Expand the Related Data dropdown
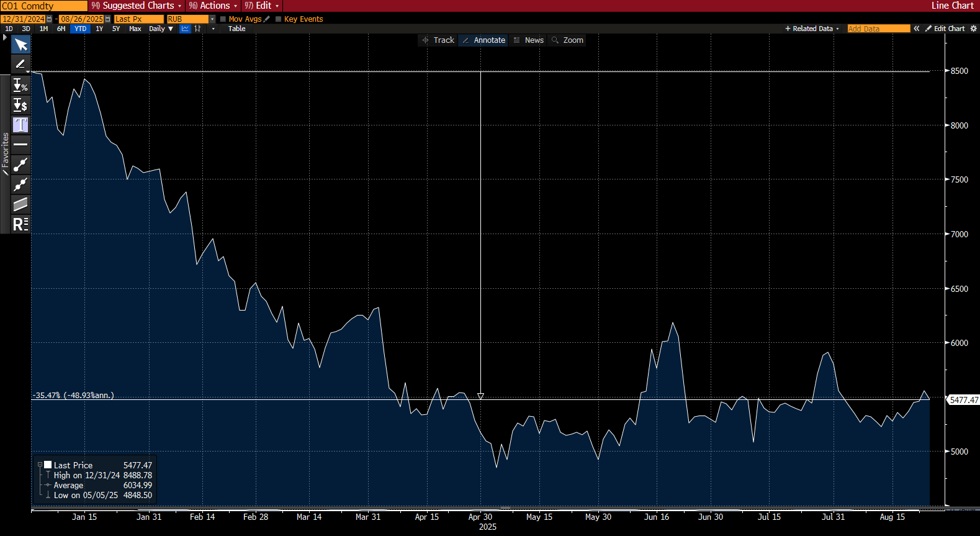This screenshot has width=980, height=536. pyautogui.click(x=812, y=29)
